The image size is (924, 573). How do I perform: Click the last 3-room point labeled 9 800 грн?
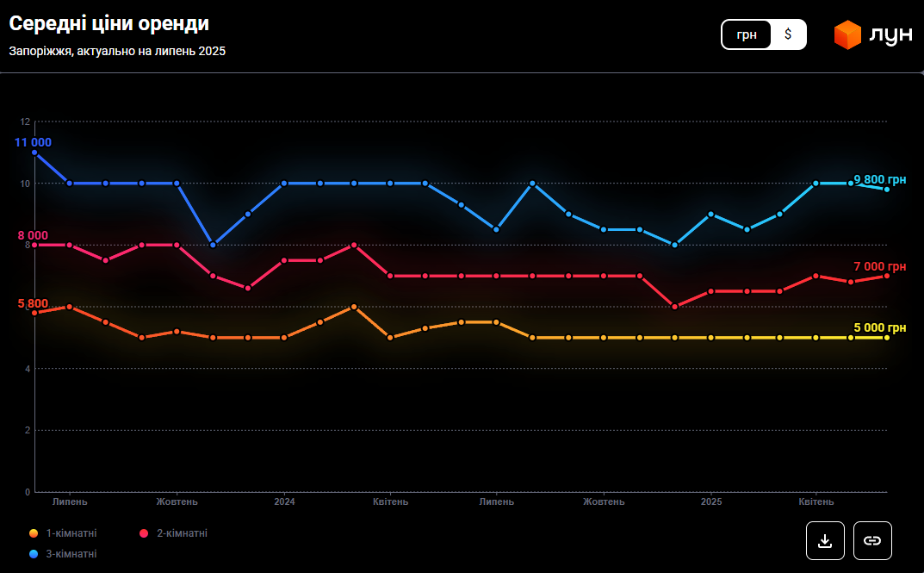(x=887, y=189)
